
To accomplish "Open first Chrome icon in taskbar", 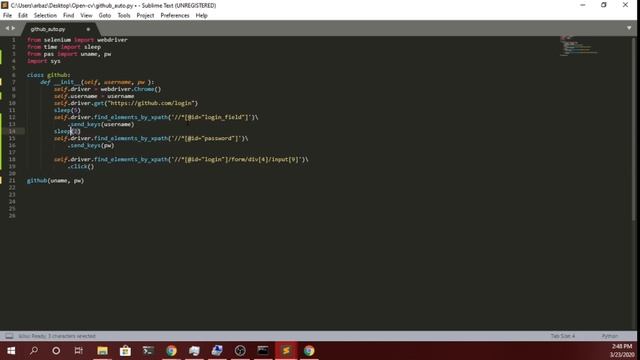I will [x=171, y=351].
